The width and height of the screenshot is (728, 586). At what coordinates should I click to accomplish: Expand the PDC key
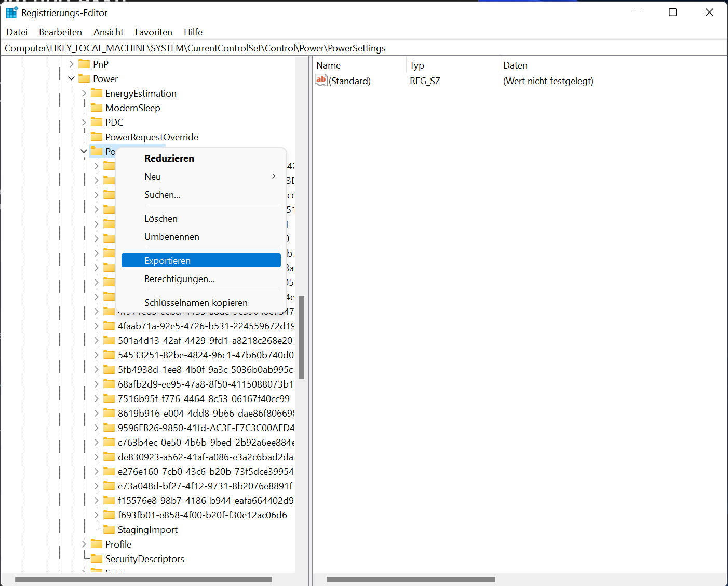click(84, 122)
